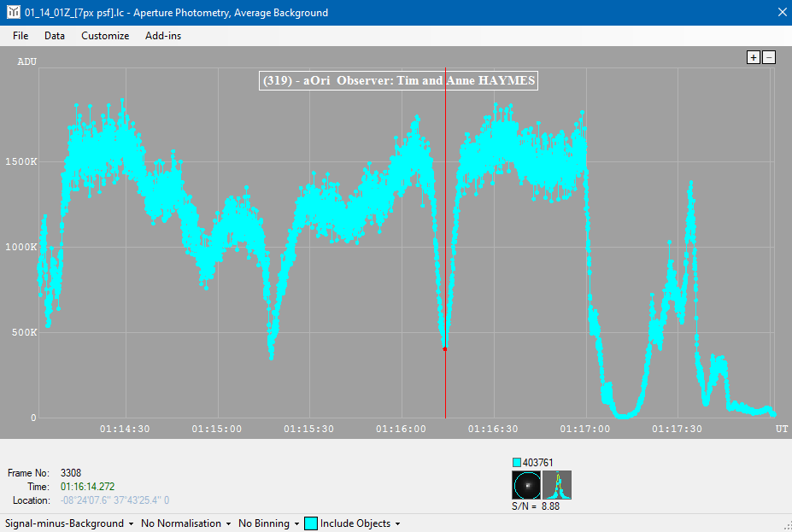The width and height of the screenshot is (792, 532).
Task: Click the application icon in title bar
Action: [x=12, y=13]
